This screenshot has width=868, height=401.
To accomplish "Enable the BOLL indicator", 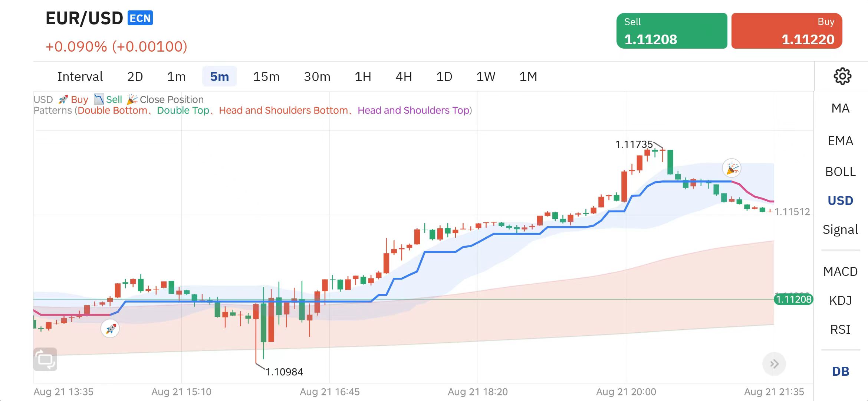I will point(840,172).
